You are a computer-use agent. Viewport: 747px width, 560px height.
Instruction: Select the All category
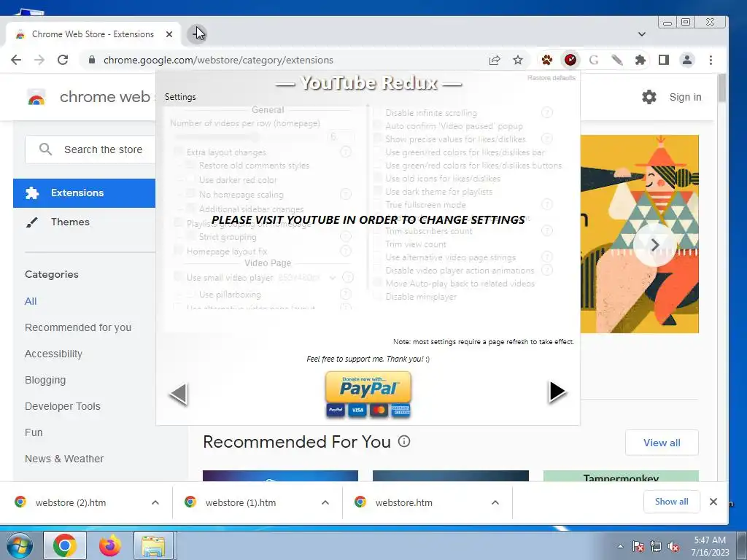pyautogui.click(x=31, y=301)
